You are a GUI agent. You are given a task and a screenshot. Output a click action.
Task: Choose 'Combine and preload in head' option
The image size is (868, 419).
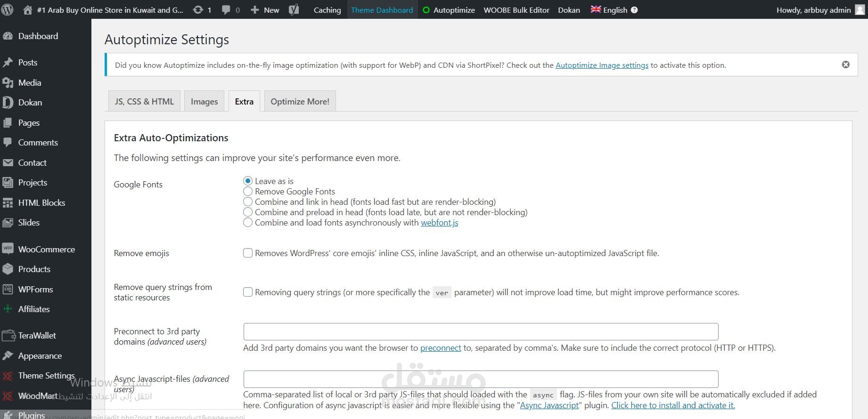248,212
